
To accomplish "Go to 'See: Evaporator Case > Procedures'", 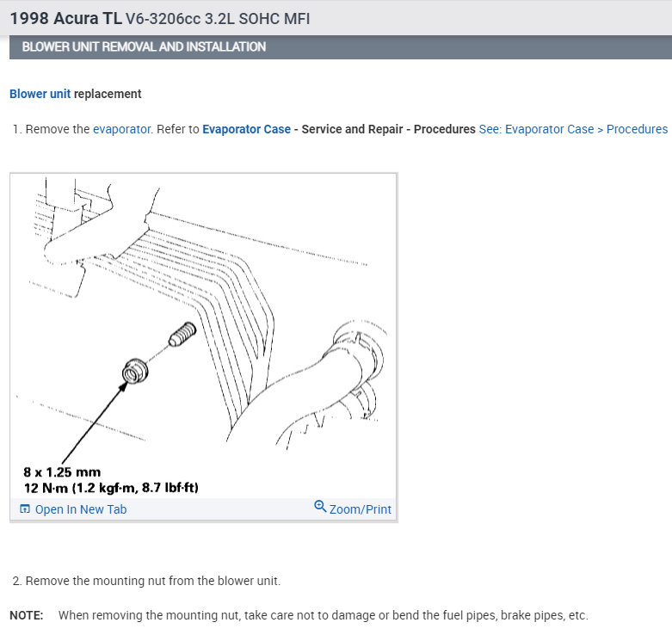I will (x=573, y=129).
